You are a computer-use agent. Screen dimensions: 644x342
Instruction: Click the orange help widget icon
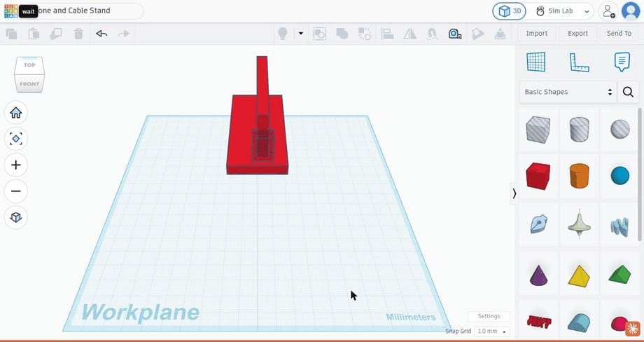click(x=633, y=329)
